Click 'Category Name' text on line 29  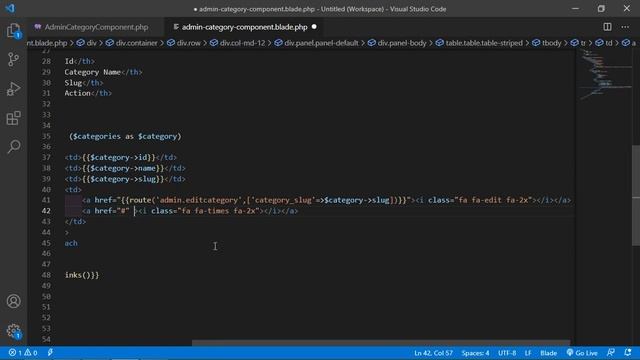(93, 72)
